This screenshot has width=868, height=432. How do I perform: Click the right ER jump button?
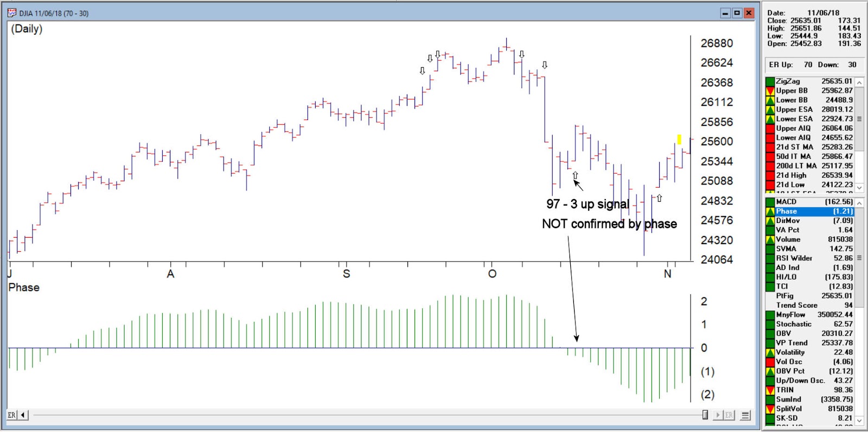(x=729, y=415)
